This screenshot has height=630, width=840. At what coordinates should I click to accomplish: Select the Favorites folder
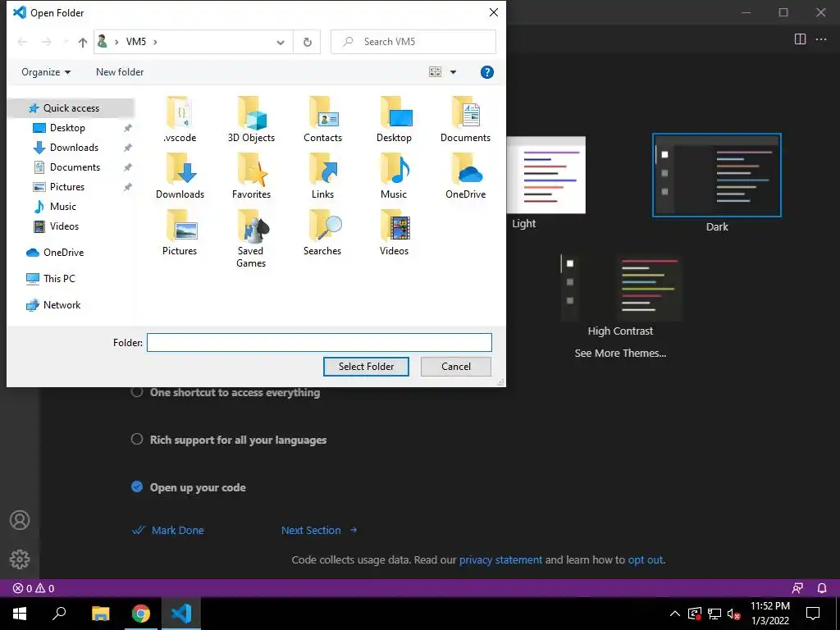coord(251,176)
